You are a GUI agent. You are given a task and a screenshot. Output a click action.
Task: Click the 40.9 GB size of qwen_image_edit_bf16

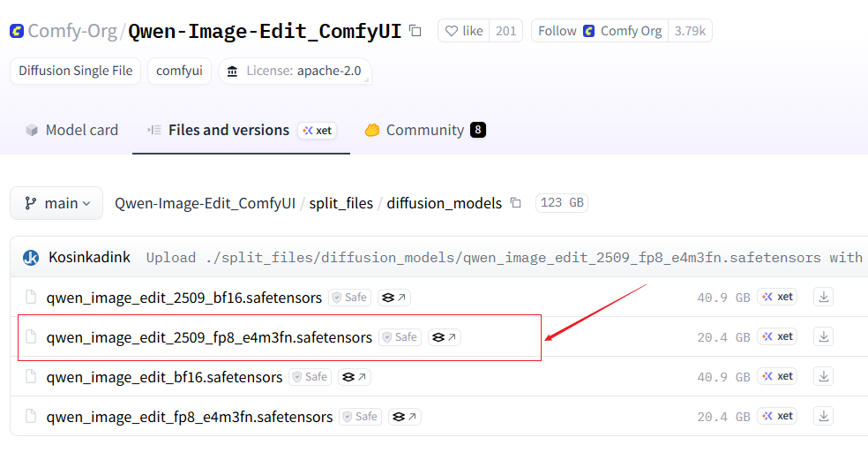723,377
